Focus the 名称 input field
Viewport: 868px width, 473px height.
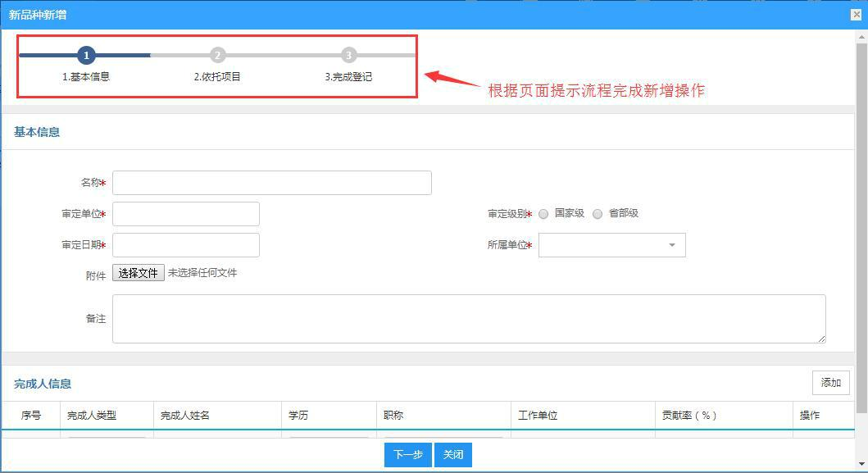click(272, 183)
